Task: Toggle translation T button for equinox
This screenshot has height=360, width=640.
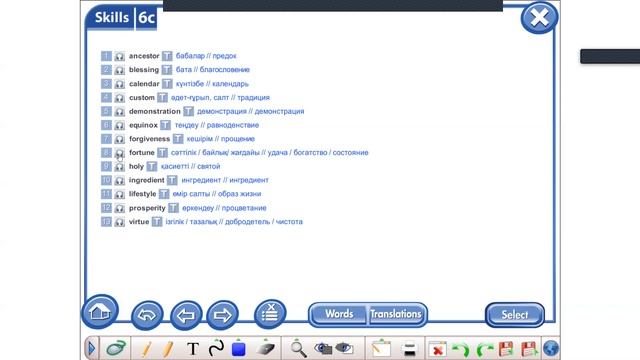Action: tap(165, 125)
